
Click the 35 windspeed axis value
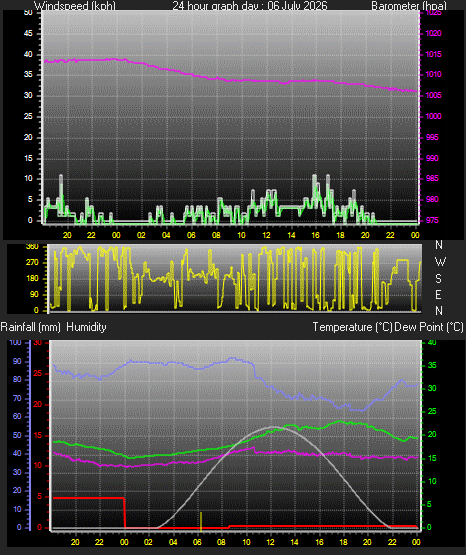click(x=28, y=74)
